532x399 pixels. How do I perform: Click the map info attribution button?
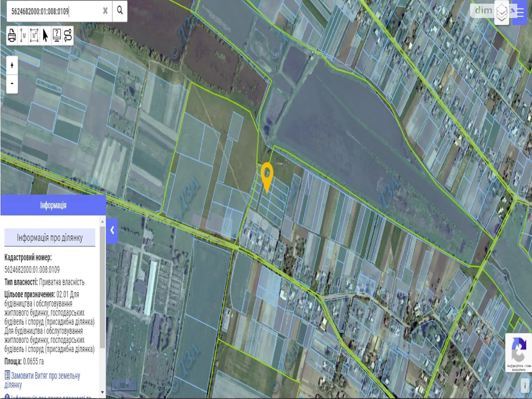pyautogui.click(x=525, y=386)
